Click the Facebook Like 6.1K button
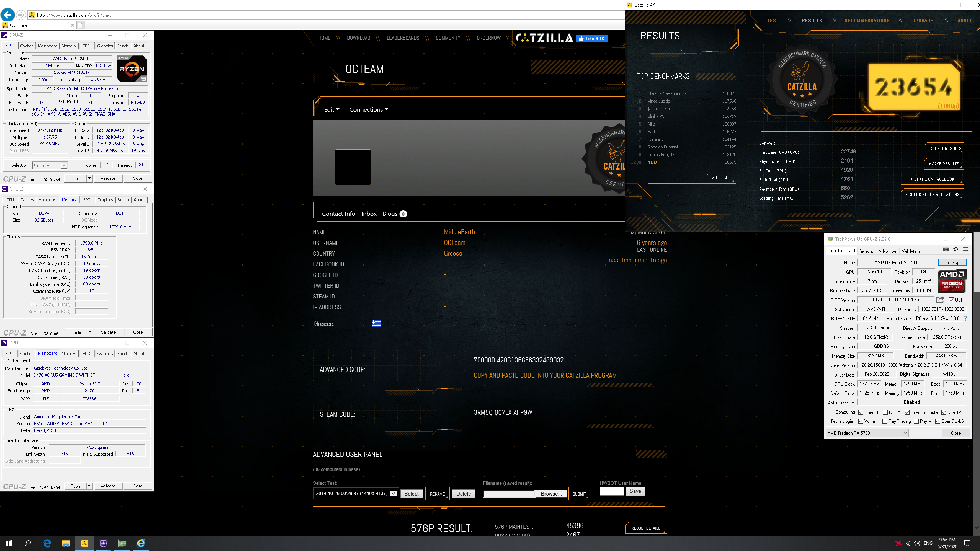 pyautogui.click(x=592, y=39)
